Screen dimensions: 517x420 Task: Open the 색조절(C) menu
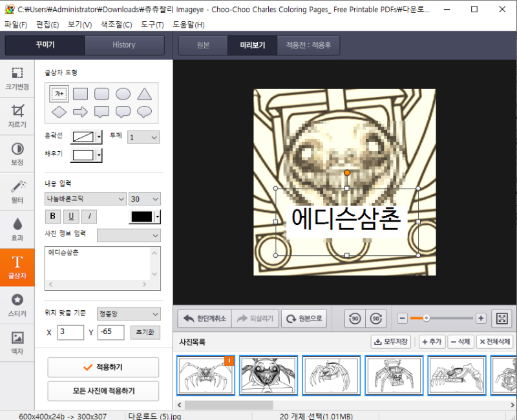pos(116,25)
